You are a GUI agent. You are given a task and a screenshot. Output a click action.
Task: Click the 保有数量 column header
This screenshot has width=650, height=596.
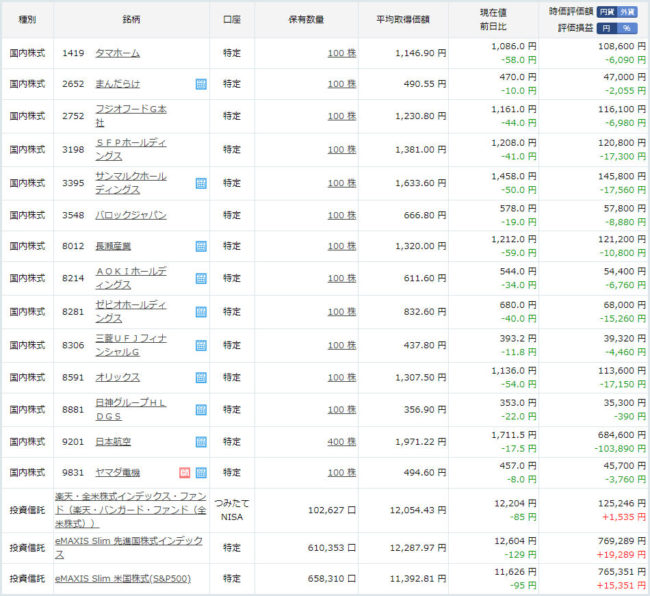click(306, 19)
